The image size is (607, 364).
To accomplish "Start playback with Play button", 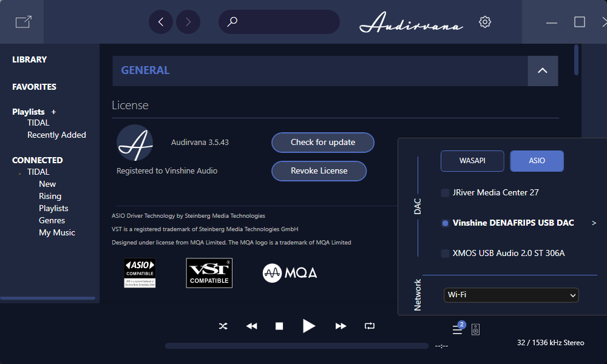I will 308,326.
